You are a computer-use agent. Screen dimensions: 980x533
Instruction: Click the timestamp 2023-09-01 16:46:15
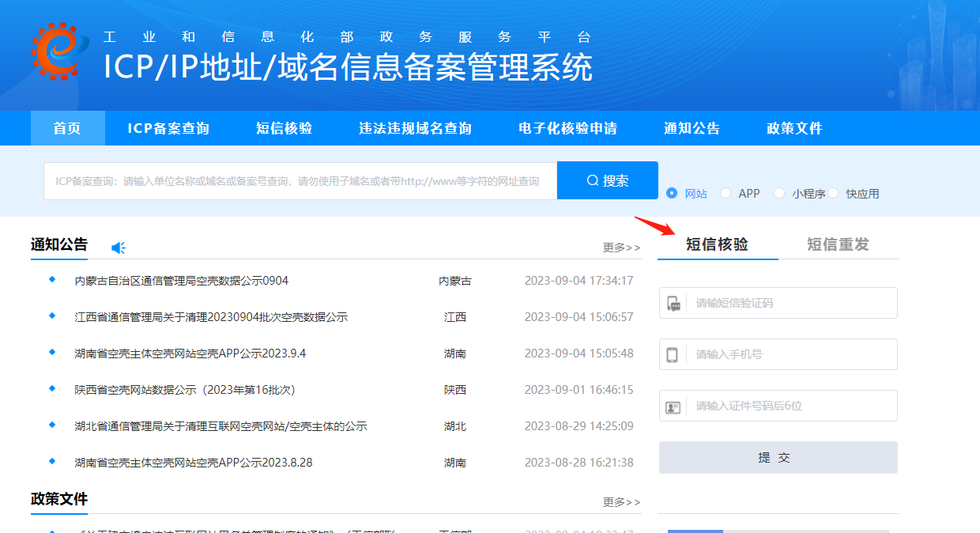click(579, 390)
